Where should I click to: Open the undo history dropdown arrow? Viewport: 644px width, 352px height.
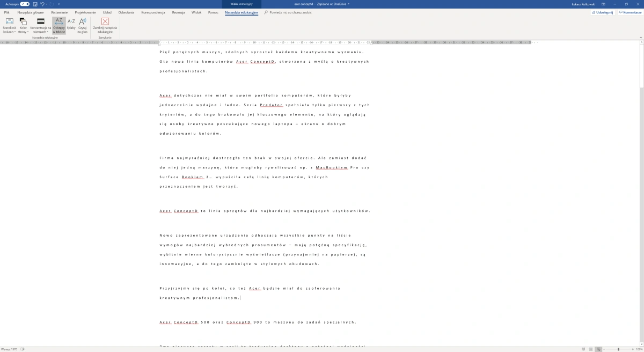pos(46,4)
